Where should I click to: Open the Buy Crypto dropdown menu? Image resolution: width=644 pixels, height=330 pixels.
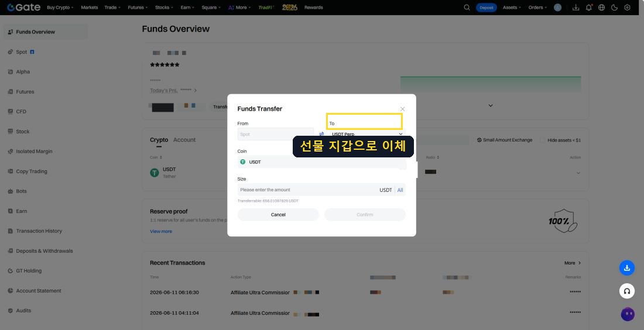pyautogui.click(x=60, y=8)
